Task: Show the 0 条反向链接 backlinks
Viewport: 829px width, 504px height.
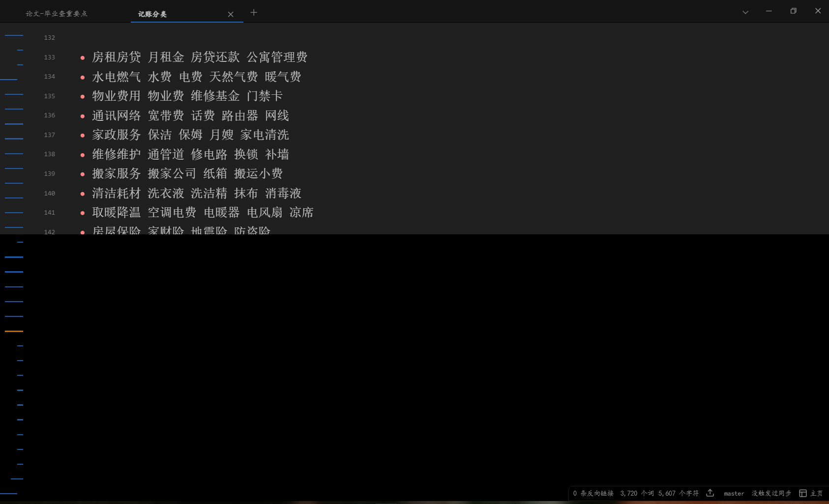Action: (x=593, y=493)
